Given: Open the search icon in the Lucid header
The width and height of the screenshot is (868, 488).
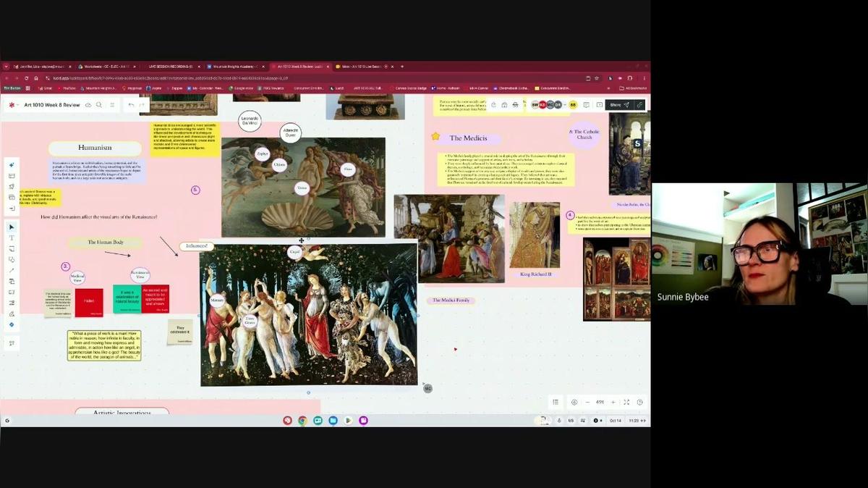Looking at the screenshot, I should pos(100,105).
